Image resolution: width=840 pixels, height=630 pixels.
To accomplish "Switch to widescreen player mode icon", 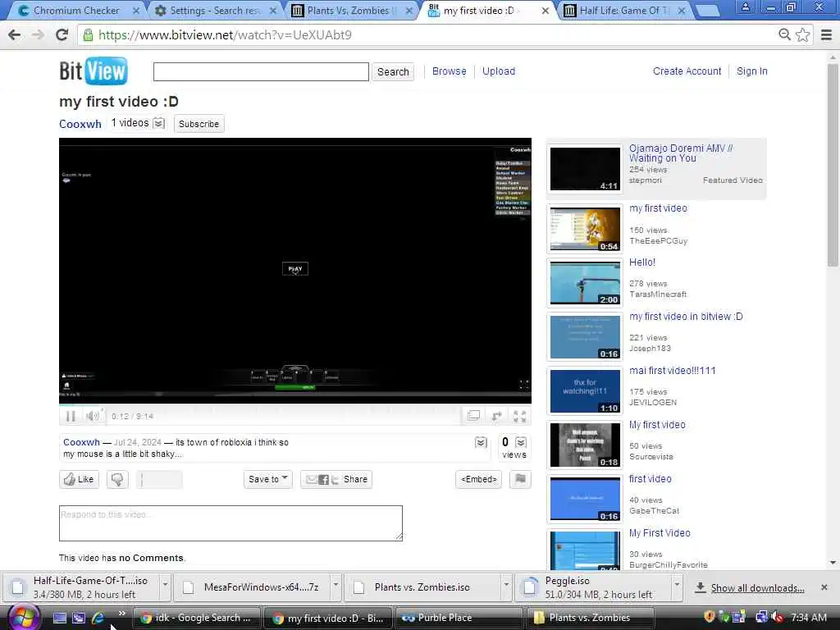I will pyautogui.click(x=473, y=416).
